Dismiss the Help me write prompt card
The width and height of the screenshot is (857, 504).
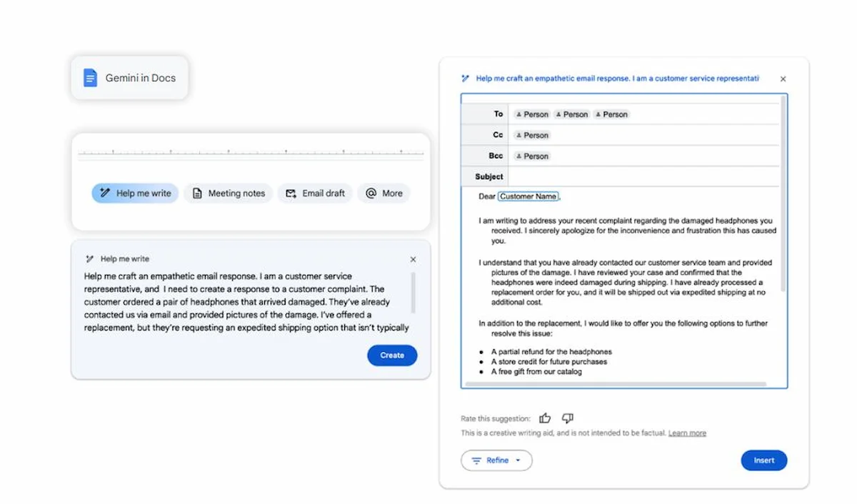(413, 259)
